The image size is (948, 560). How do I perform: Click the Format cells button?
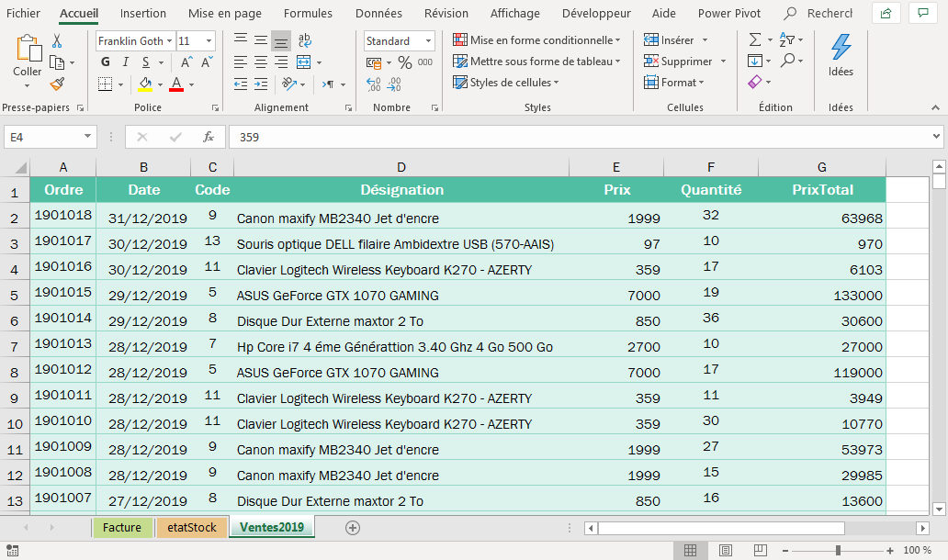point(673,82)
